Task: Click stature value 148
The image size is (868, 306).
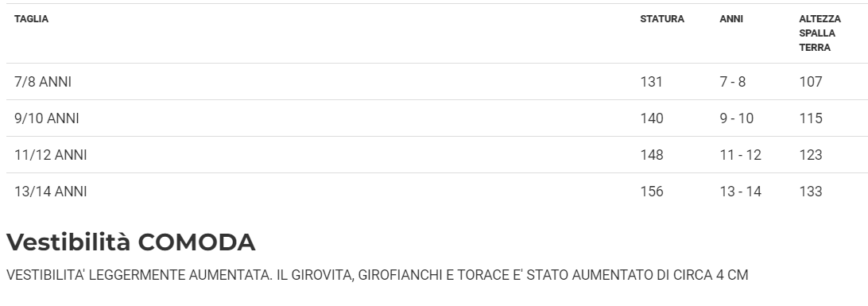Action: (x=652, y=155)
